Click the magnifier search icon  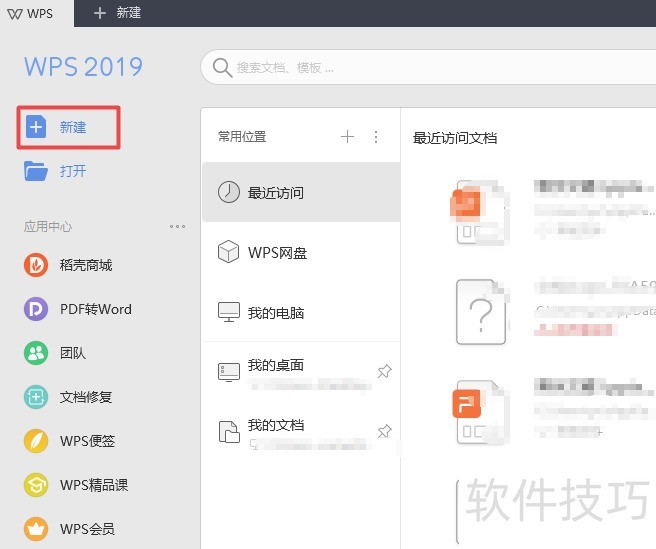(222, 68)
